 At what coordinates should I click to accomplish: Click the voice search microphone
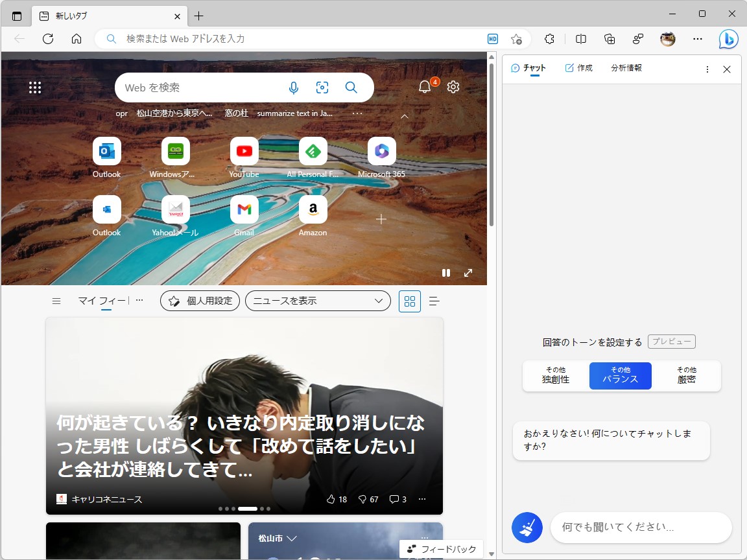point(294,87)
